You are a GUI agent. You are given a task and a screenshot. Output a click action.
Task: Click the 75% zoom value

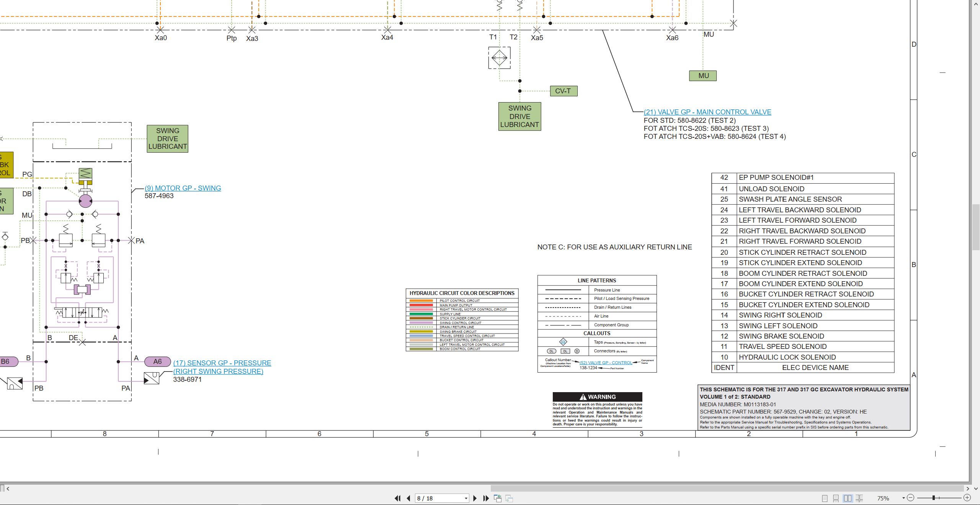[883, 498]
